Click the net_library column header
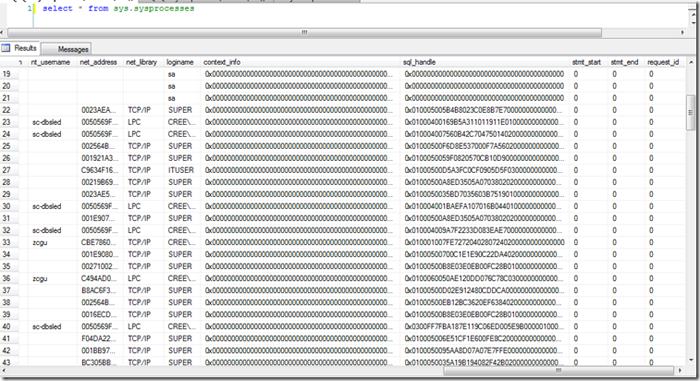 (x=142, y=62)
